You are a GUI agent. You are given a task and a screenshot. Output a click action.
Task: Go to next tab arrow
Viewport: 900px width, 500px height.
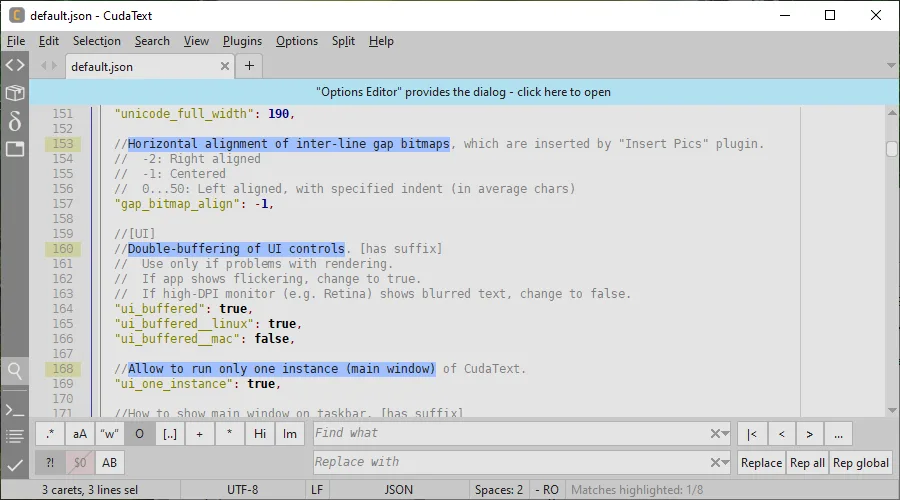point(55,66)
